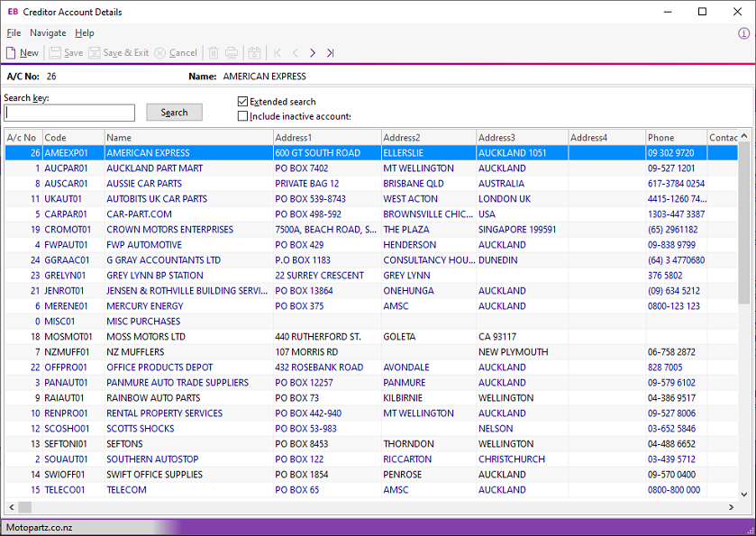Viewport: 756px width, 536px height.
Task: Open the File menu
Action: point(14,32)
